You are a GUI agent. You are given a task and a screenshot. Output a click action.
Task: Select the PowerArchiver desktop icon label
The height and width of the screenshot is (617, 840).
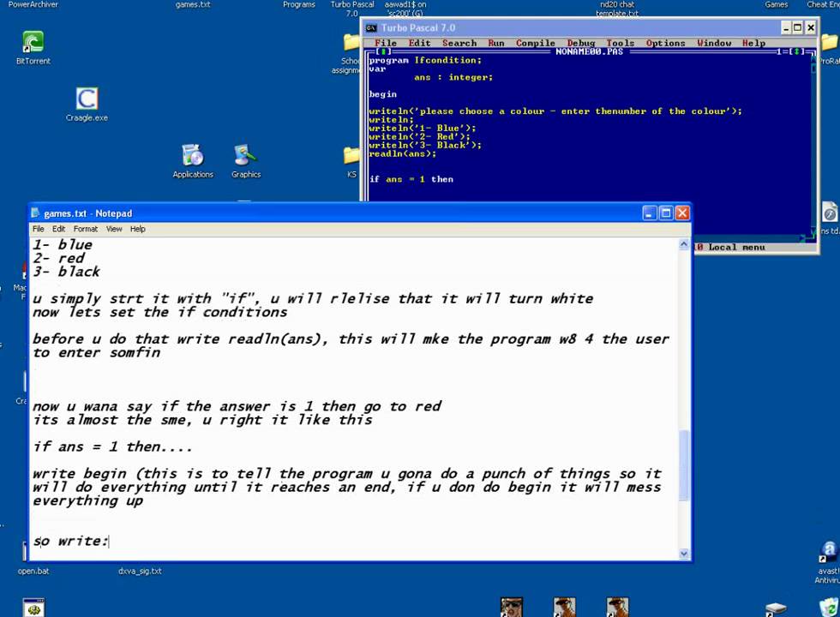point(33,4)
